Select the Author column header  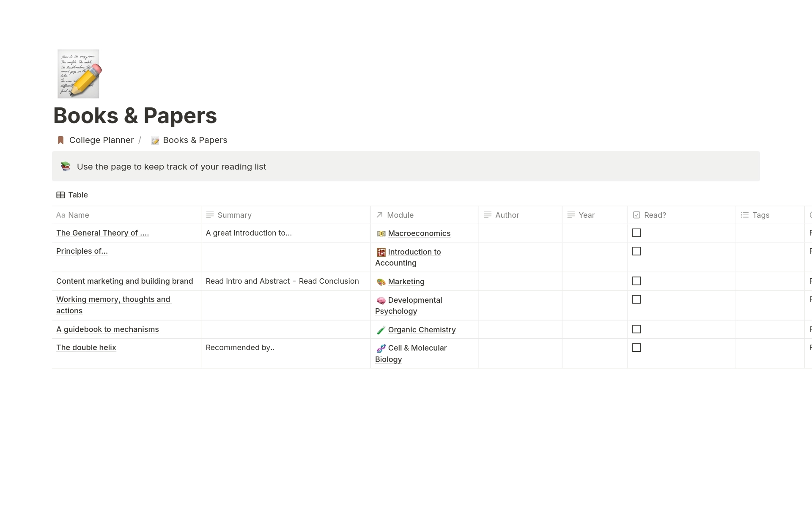pos(507,215)
